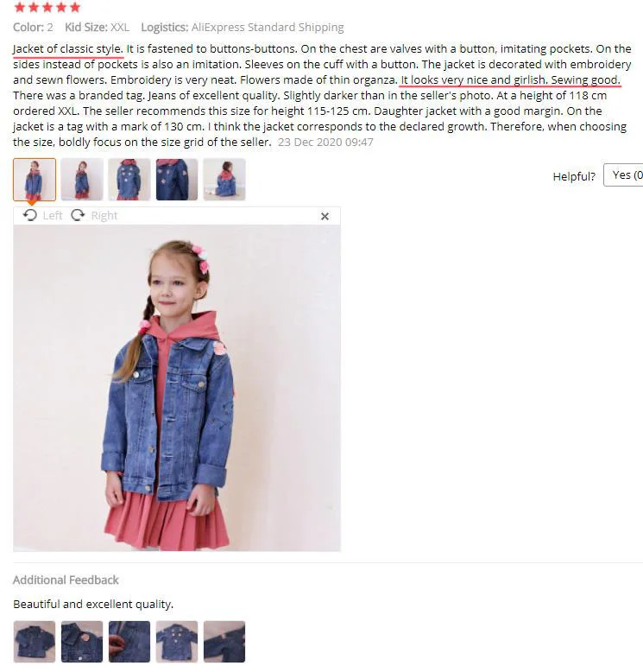View third additional feedback thumbnail
This screenshot has height=672, width=643.
pyautogui.click(x=129, y=642)
